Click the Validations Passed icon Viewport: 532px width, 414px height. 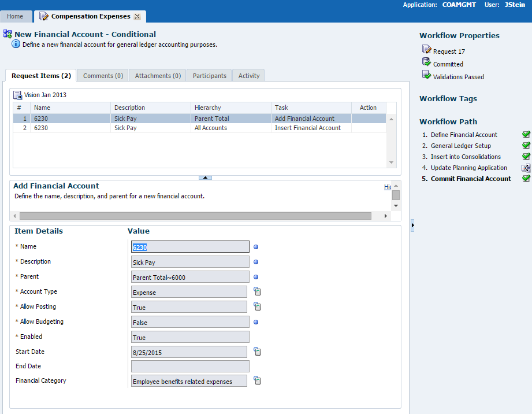coord(426,76)
